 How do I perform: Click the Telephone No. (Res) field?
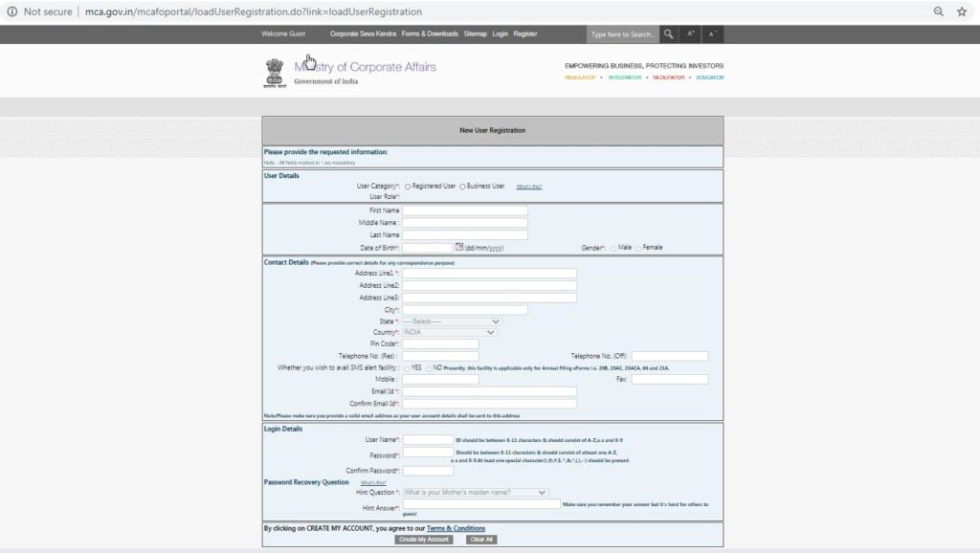click(440, 356)
